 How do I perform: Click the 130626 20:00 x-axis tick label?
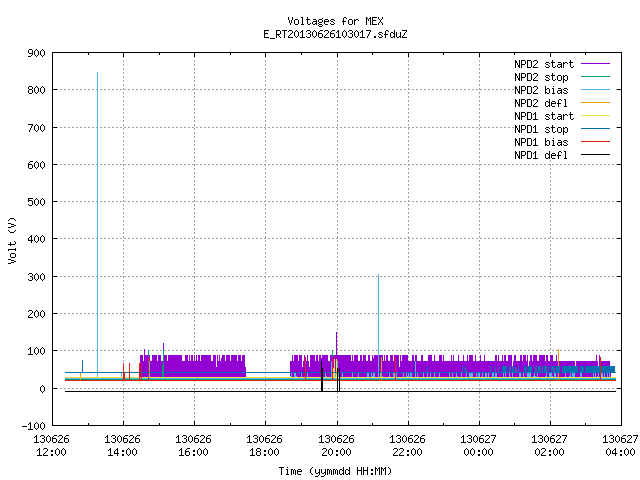[x=336, y=445]
